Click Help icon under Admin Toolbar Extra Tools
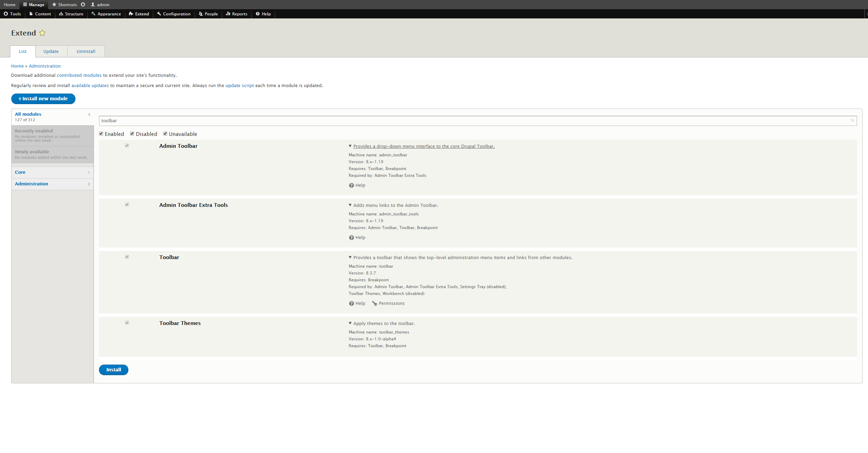The width and height of the screenshot is (868, 453). click(x=351, y=238)
